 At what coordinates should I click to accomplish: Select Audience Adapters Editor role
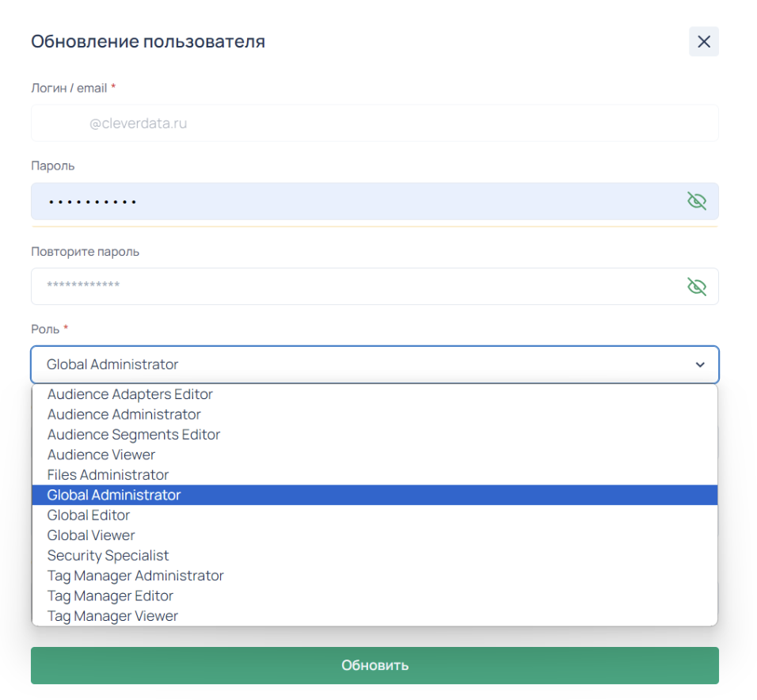(375, 394)
